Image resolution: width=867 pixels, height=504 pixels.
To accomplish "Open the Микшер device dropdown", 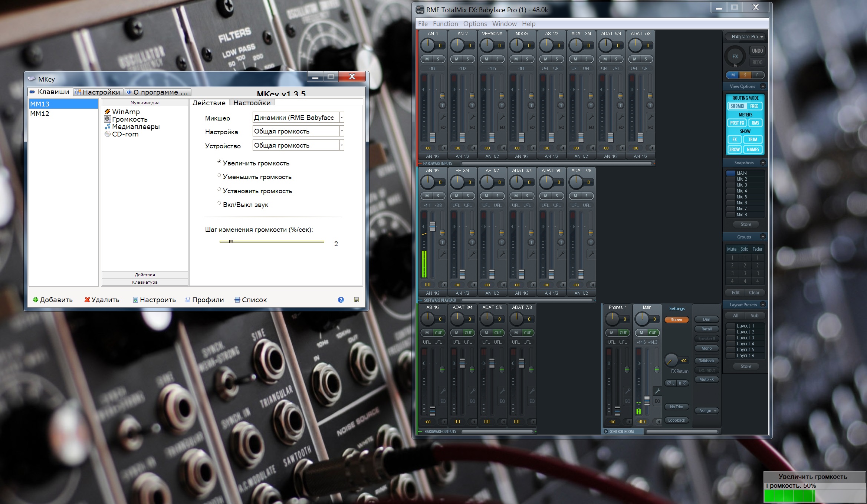I will [x=342, y=118].
